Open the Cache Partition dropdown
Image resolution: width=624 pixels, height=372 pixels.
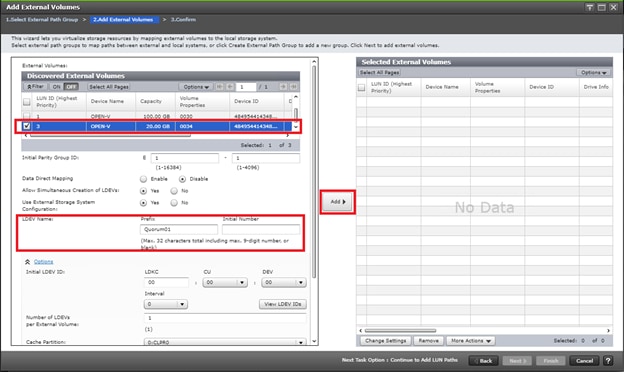(x=225, y=342)
